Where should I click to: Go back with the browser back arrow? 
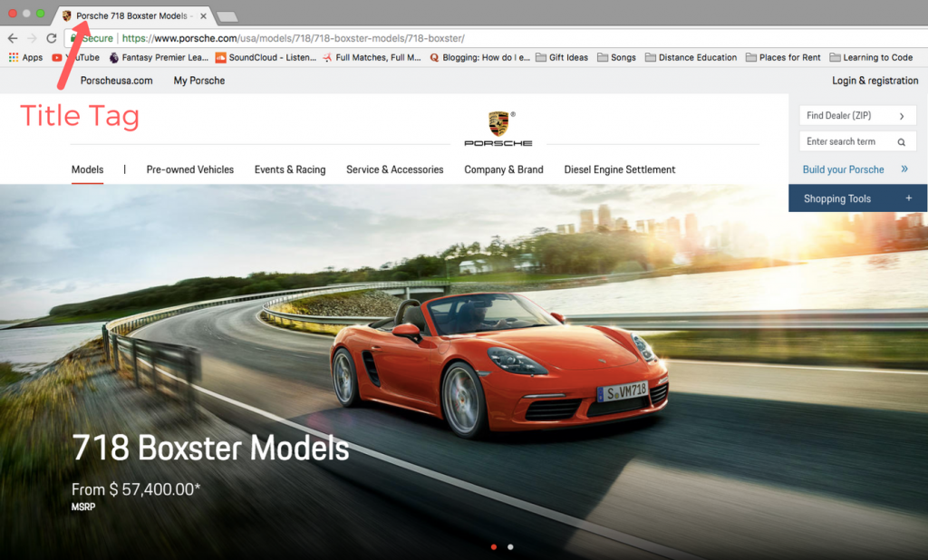point(13,38)
